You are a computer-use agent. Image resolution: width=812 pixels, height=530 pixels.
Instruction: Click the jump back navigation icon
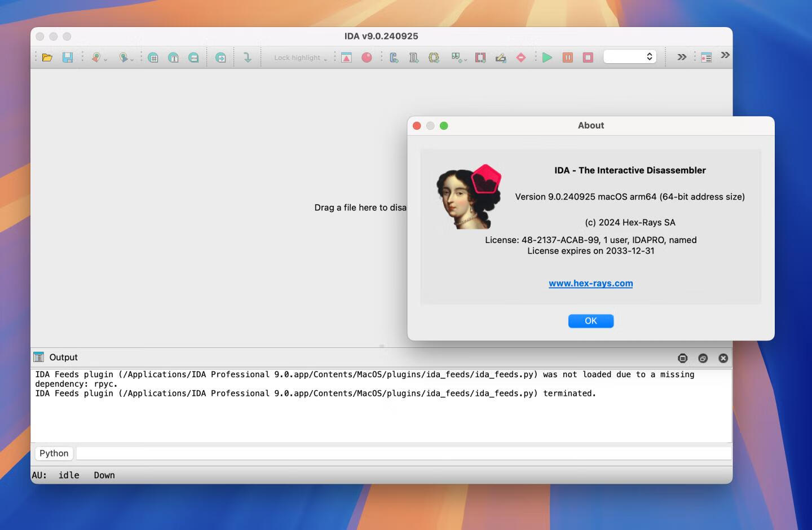click(x=96, y=58)
